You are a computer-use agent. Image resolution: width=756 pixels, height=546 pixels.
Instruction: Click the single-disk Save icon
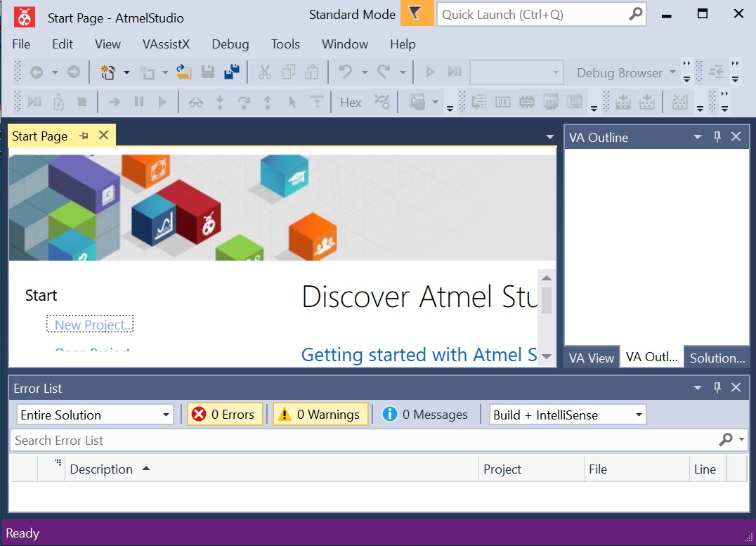tap(208, 72)
